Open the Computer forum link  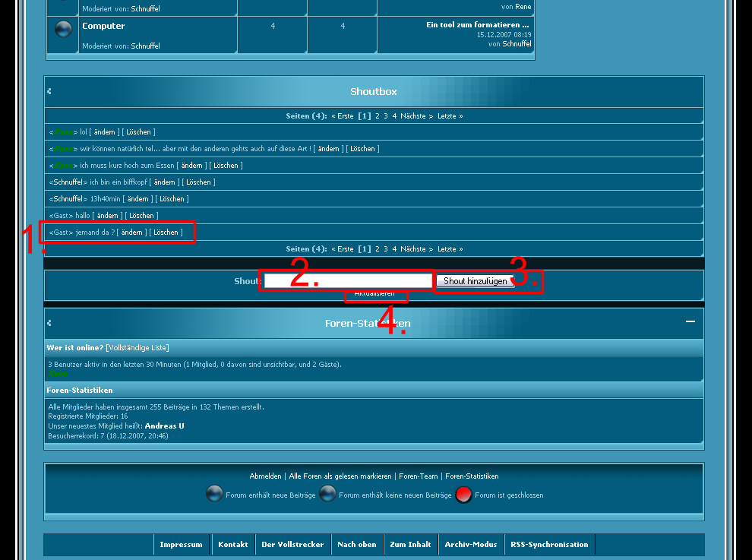coord(103,26)
